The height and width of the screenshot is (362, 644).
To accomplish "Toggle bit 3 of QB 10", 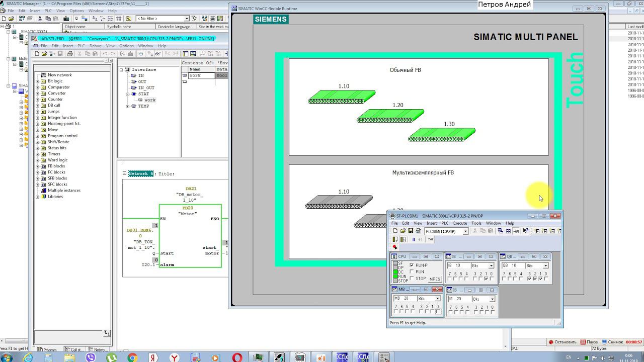I will click(x=530, y=279).
